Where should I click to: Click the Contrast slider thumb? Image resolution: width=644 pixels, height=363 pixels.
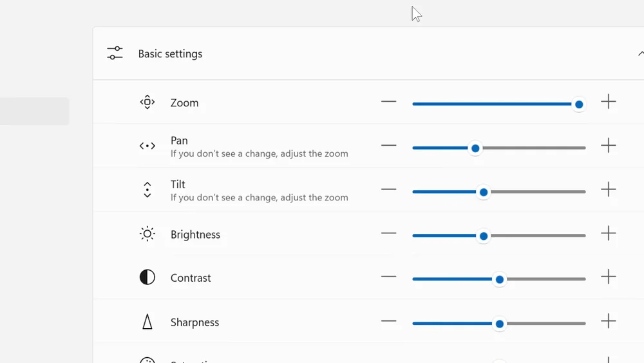[500, 280]
